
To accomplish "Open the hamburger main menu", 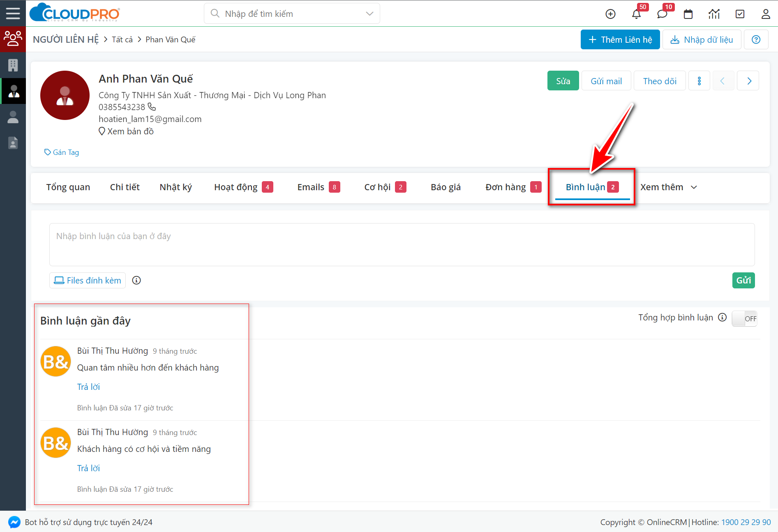I will point(13,13).
